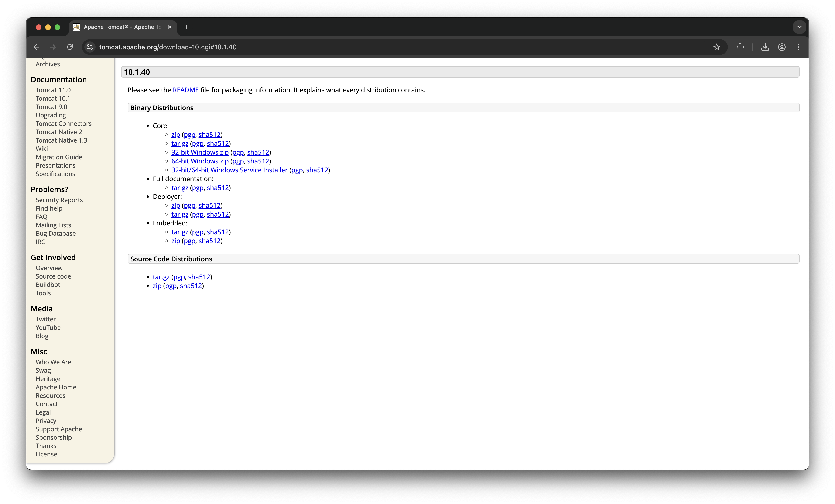Open Tomcat 11.0 documentation

tap(53, 90)
